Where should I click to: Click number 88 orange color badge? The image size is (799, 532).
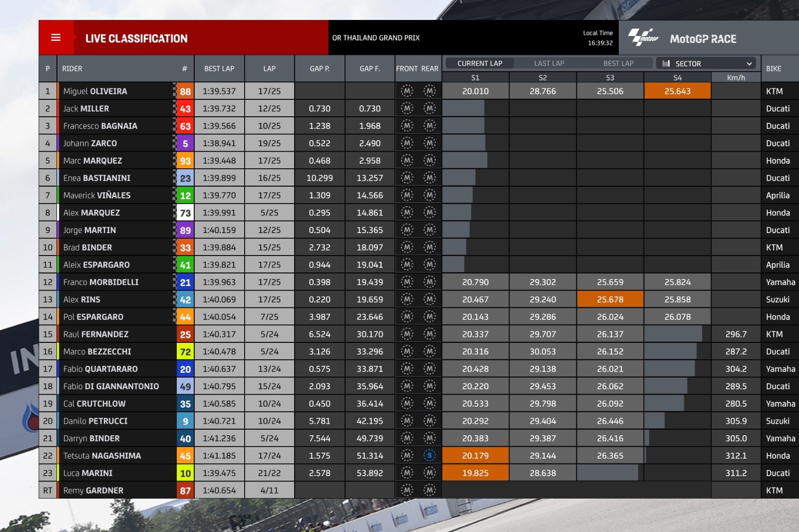pyautogui.click(x=185, y=91)
